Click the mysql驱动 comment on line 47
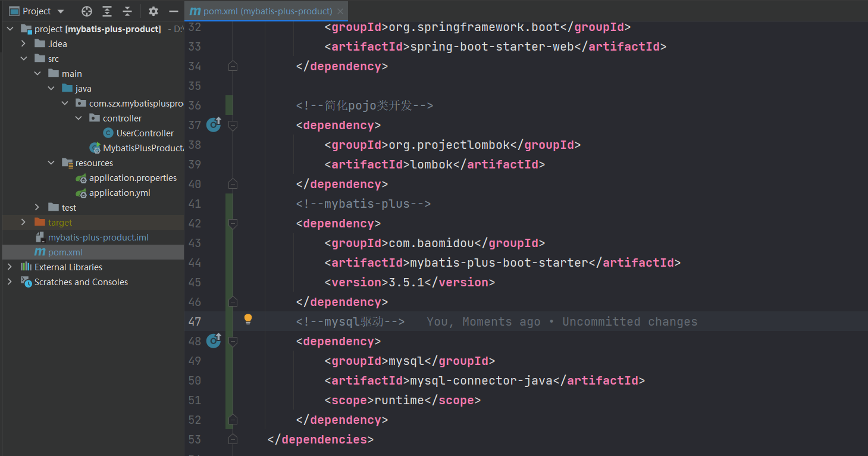 (x=350, y=321)
